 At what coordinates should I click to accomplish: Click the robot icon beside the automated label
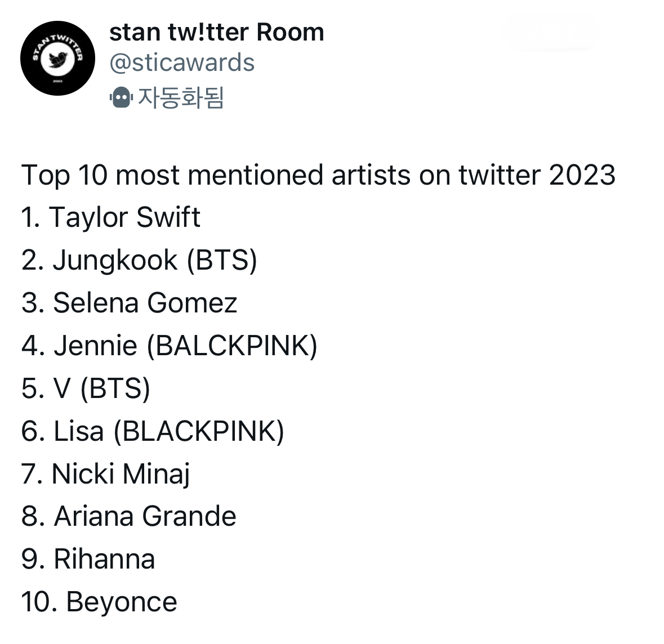tap(121, 97)
